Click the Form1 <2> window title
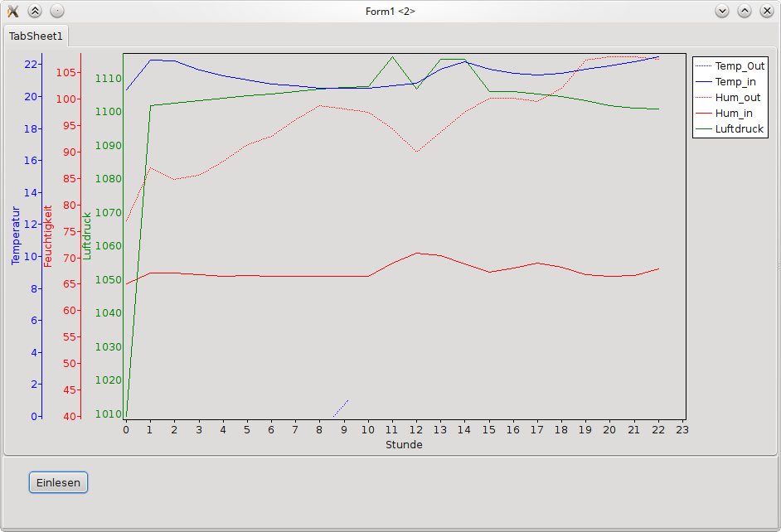The height and width of the screenshot is (532, 781). [390, 11]
